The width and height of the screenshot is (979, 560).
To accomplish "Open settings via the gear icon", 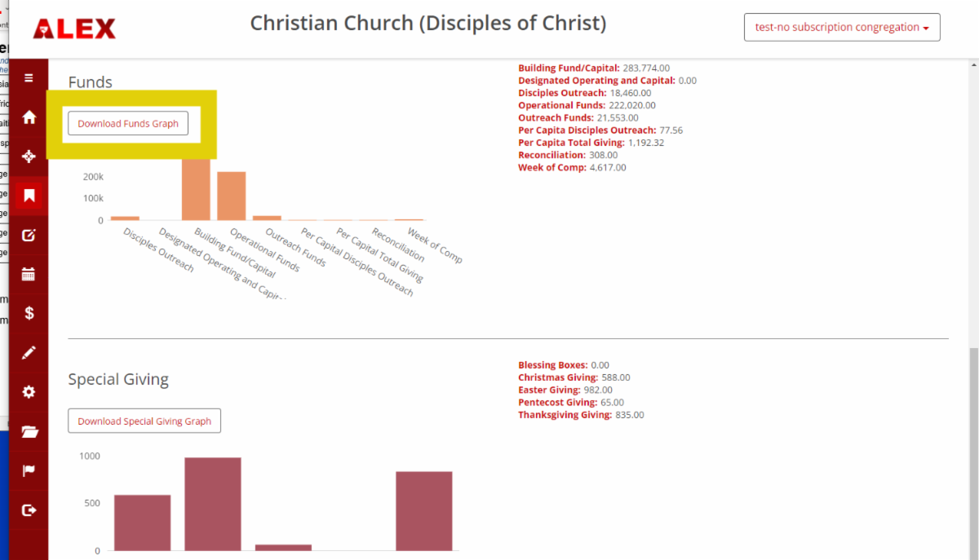I will click(29, 392).
